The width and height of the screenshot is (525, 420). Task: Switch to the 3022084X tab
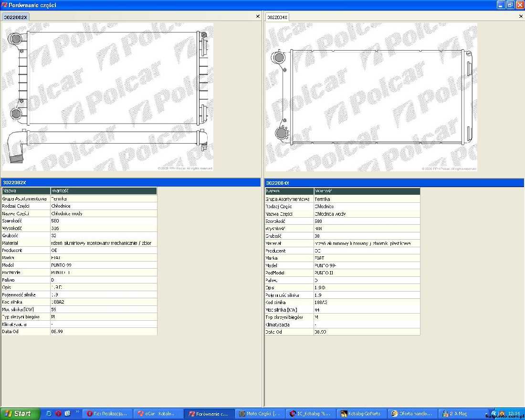click(x=277, y=17)
